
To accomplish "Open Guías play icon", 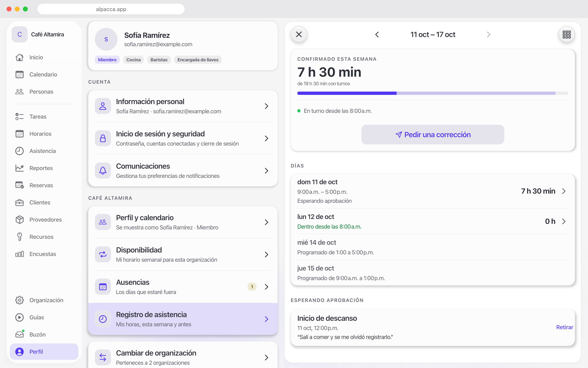I will point(44,317).
